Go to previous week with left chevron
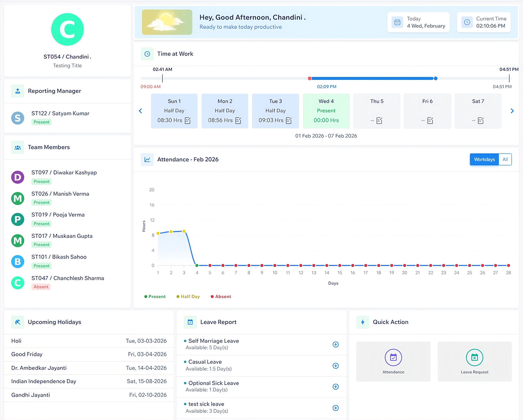The width and height of the screenshot is (523, 420). 140,111
